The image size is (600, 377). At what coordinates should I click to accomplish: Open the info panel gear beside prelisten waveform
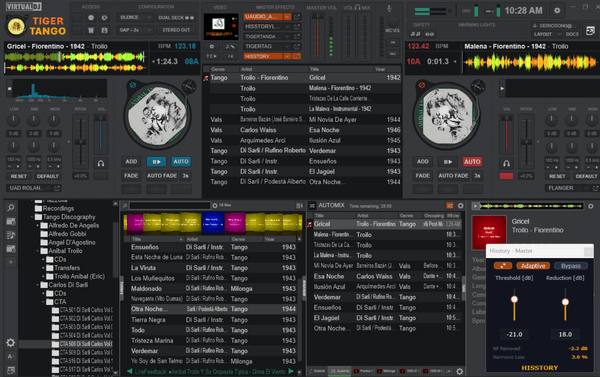coord(591,206)
